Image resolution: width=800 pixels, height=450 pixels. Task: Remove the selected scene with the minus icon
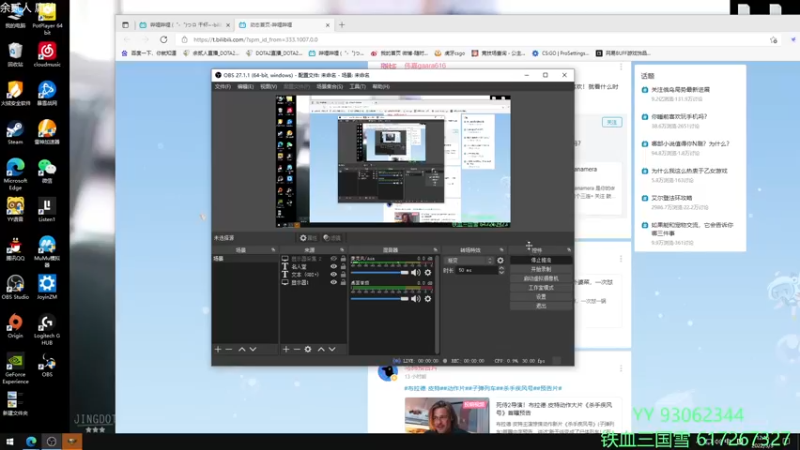(229, 349)
